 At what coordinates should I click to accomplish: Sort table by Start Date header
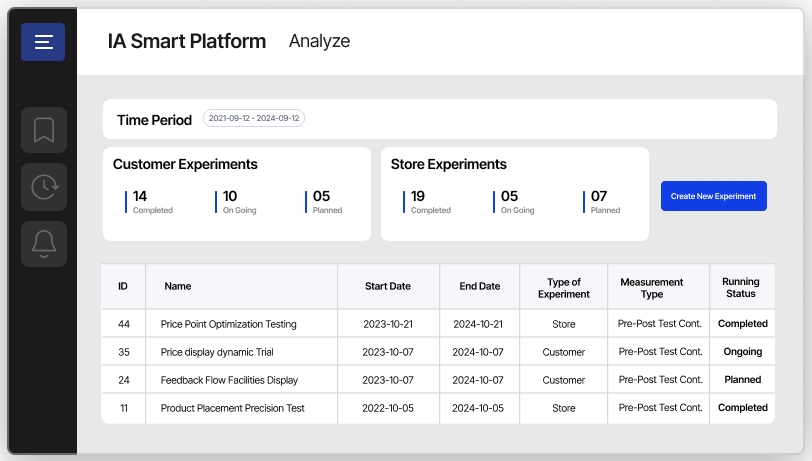[x=388, y=286]
